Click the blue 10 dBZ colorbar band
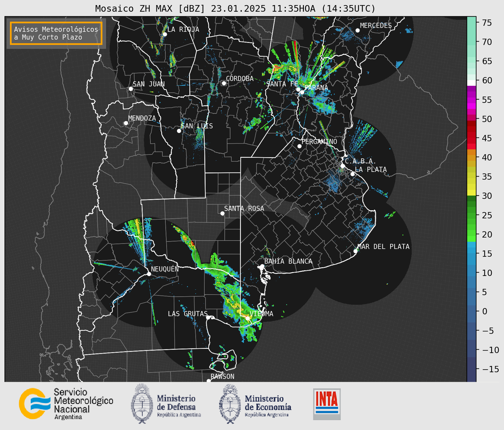504x430 pixels. (471, 270)
